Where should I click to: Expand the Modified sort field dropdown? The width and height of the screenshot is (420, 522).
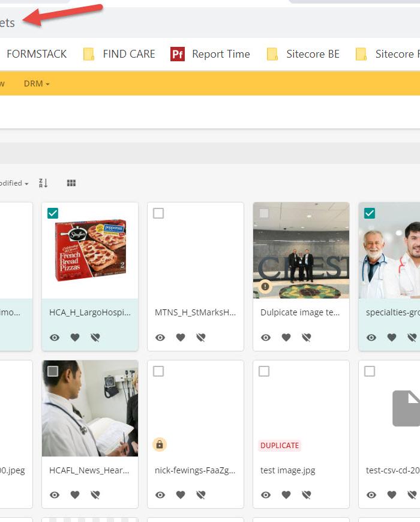click(x=14, y=183)
